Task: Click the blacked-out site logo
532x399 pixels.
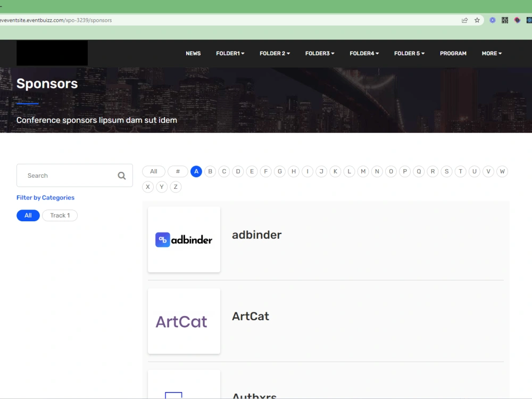Action: point(52,53)
